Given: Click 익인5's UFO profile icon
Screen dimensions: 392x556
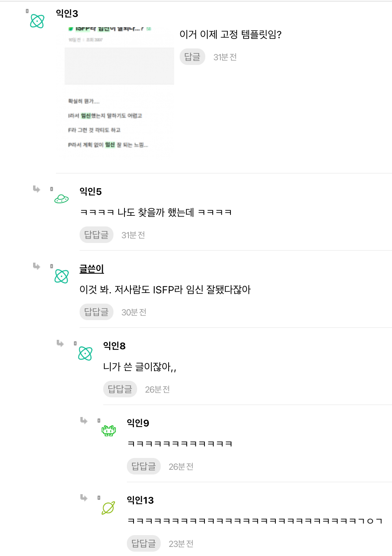Looking at the screenshot, I should tap(61, 198).
